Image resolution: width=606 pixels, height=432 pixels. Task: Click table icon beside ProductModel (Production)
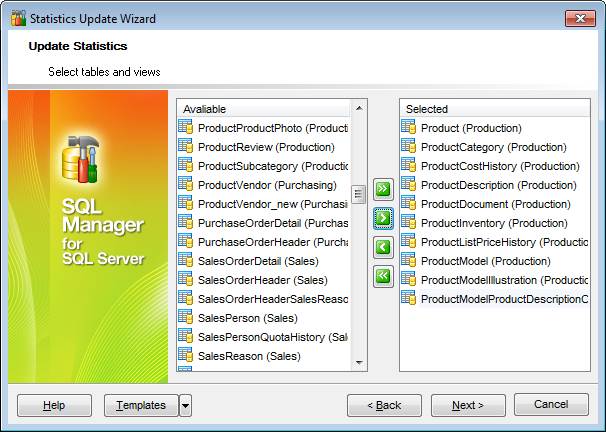point(409,260)
